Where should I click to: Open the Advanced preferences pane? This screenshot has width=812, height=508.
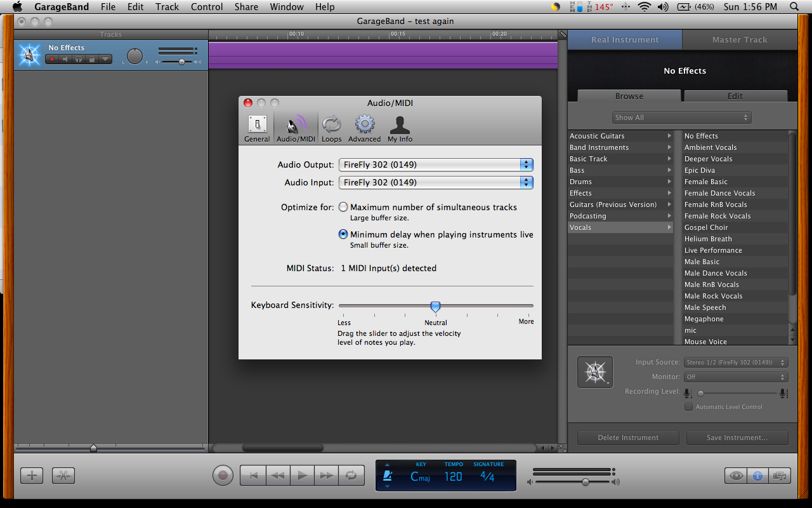[x=364, y=128]
